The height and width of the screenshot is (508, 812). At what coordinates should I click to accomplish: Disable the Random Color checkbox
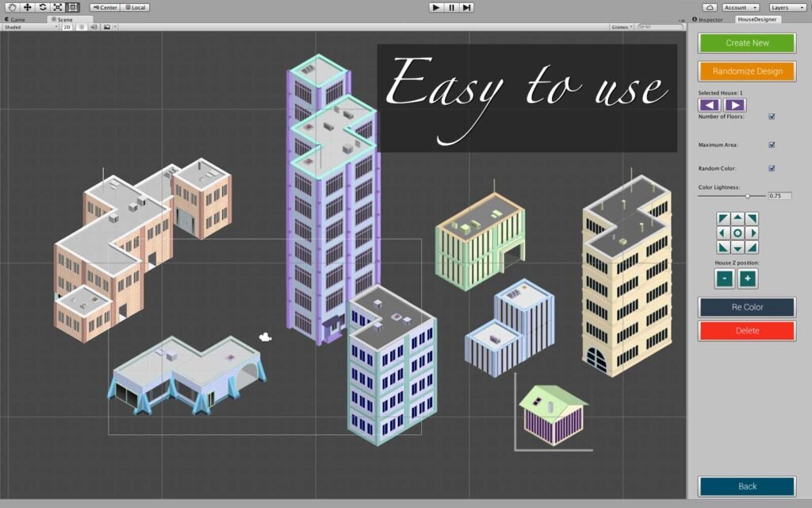[x=772, y=168]
